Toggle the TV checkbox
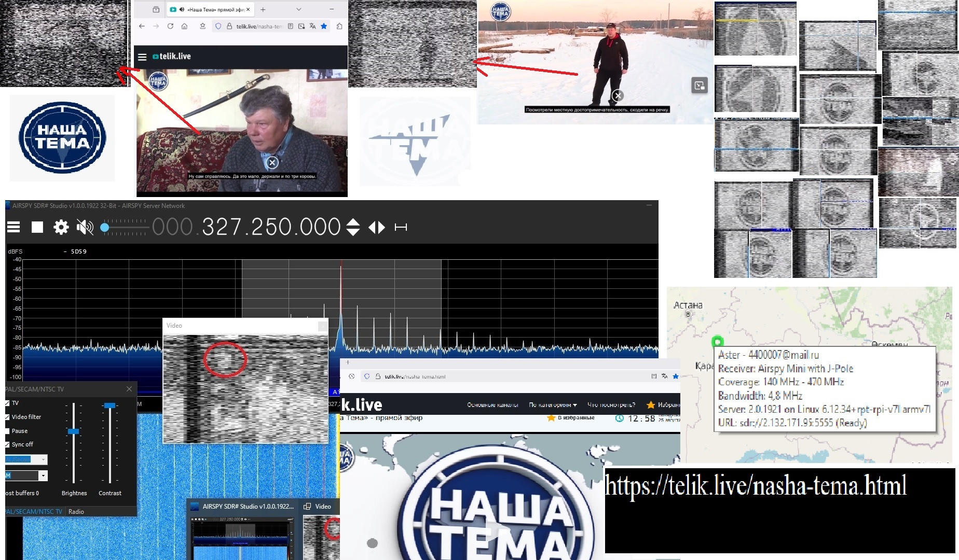959x560 pixels. (x=7, y=403)
